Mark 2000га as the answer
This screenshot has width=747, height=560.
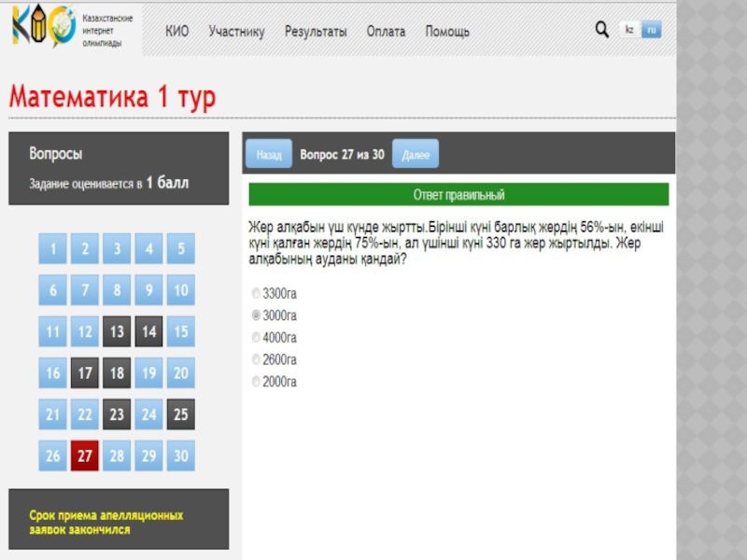[257, 381]
